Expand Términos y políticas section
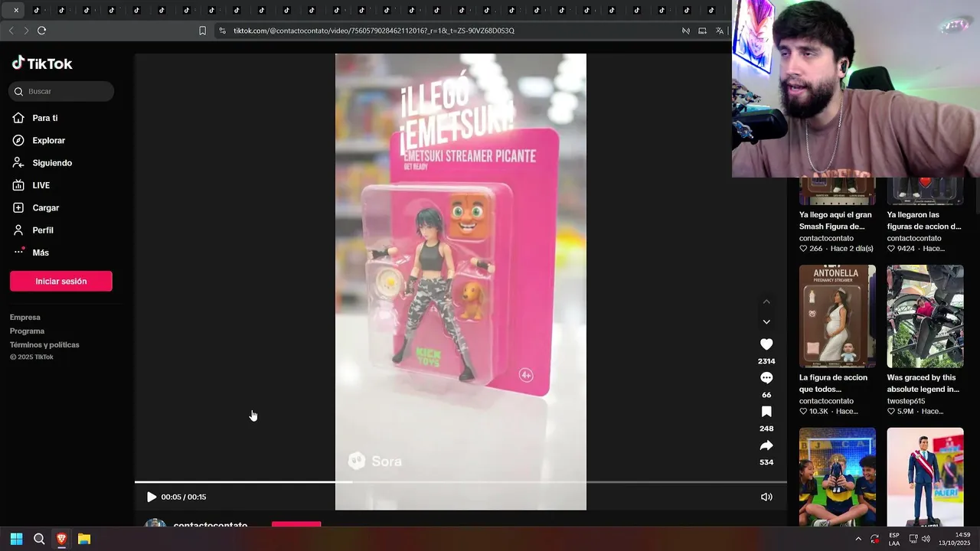Image resolution: width=980 pixels, height=551 pixels. [44, 344]
